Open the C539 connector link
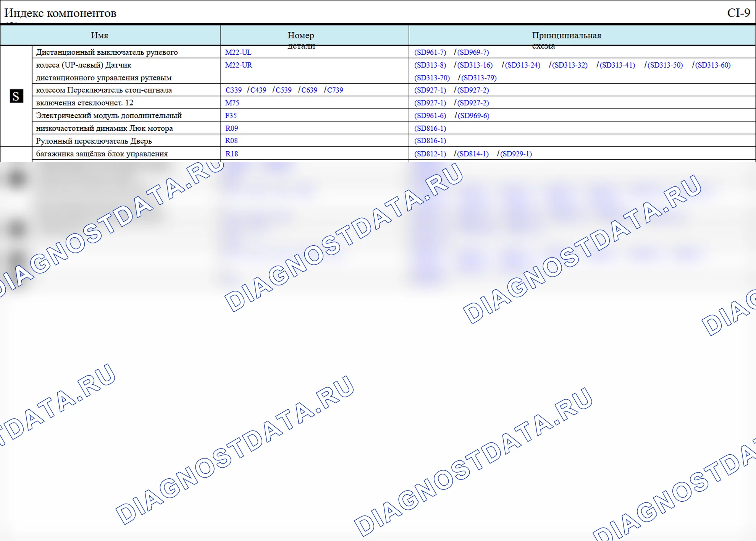This screenshot has width=756, height=541. (x=284, y=90)
